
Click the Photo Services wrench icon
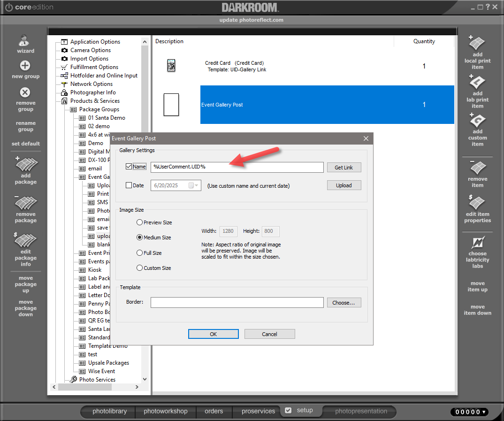[73, 380]
